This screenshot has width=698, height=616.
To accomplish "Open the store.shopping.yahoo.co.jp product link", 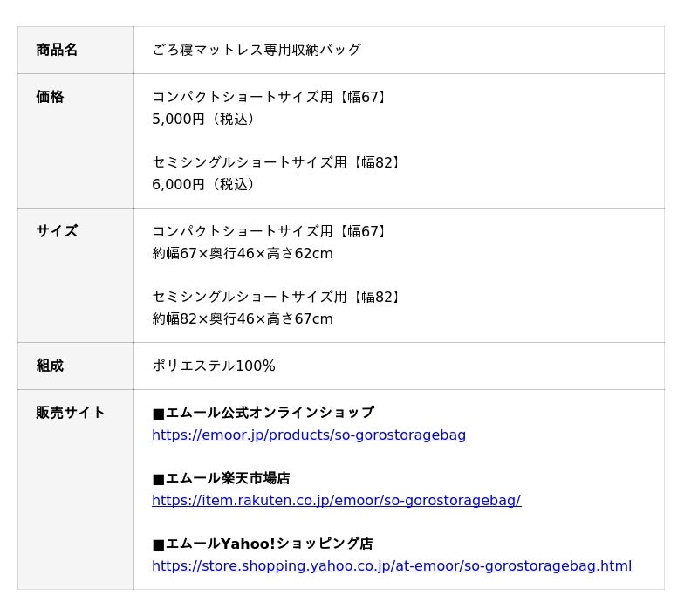I will [392, 565].
